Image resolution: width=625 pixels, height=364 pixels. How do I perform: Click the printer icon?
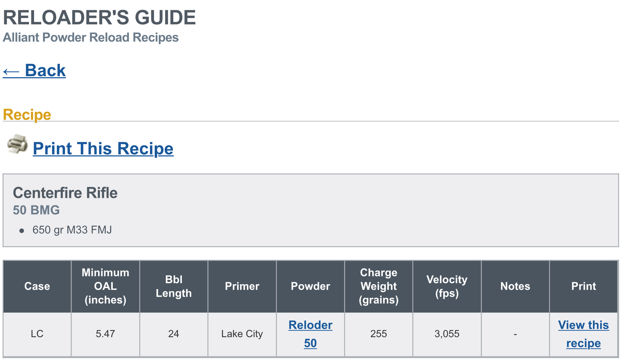[x=17, y=144]
